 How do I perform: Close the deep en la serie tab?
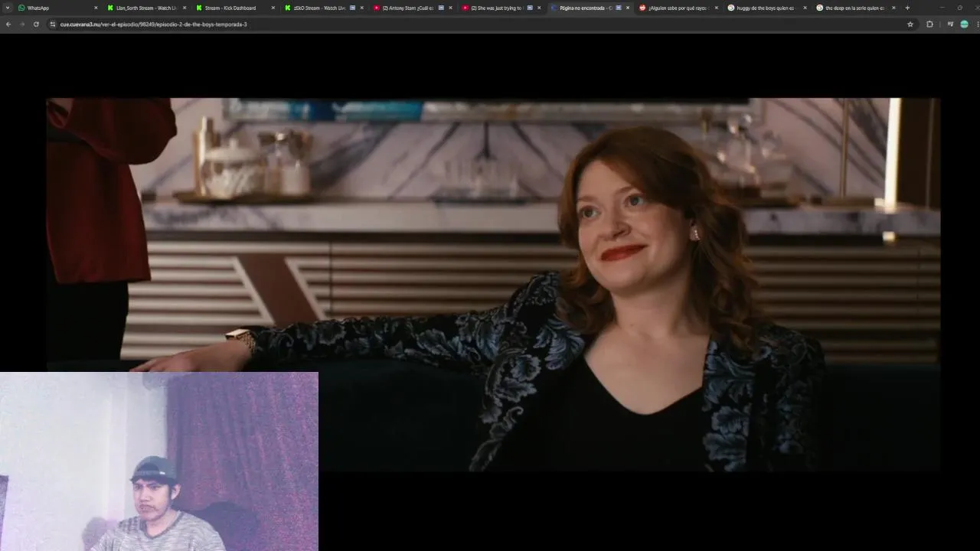893,8
